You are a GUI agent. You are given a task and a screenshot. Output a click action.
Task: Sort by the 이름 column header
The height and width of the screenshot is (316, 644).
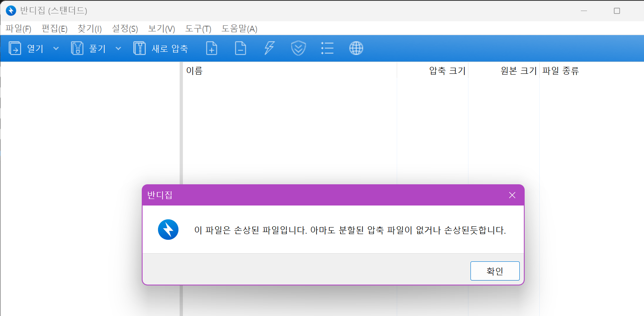[x=290, y=71]
